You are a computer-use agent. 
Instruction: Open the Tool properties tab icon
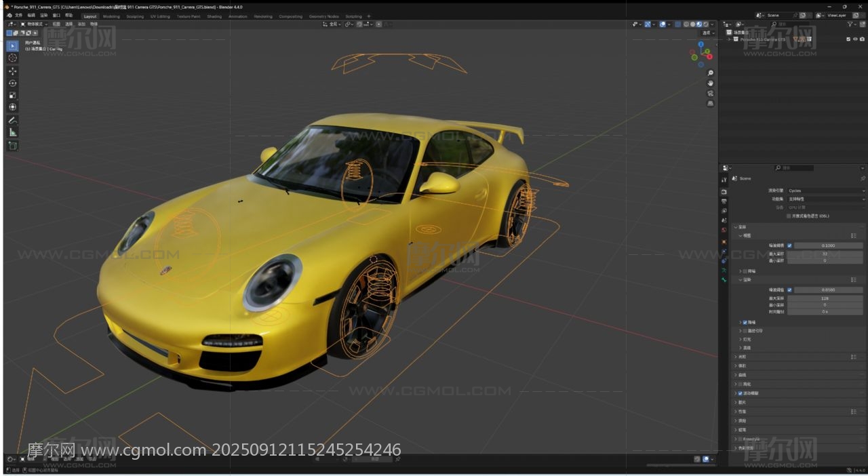tap(724, 180)
